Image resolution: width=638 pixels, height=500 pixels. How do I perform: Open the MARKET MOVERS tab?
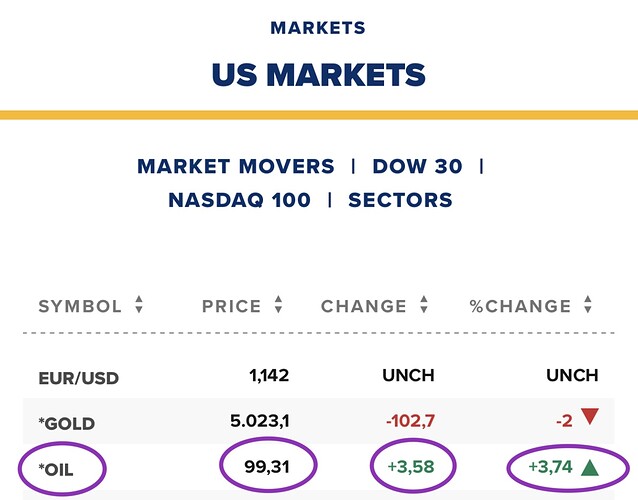click(x=236, y=166)
